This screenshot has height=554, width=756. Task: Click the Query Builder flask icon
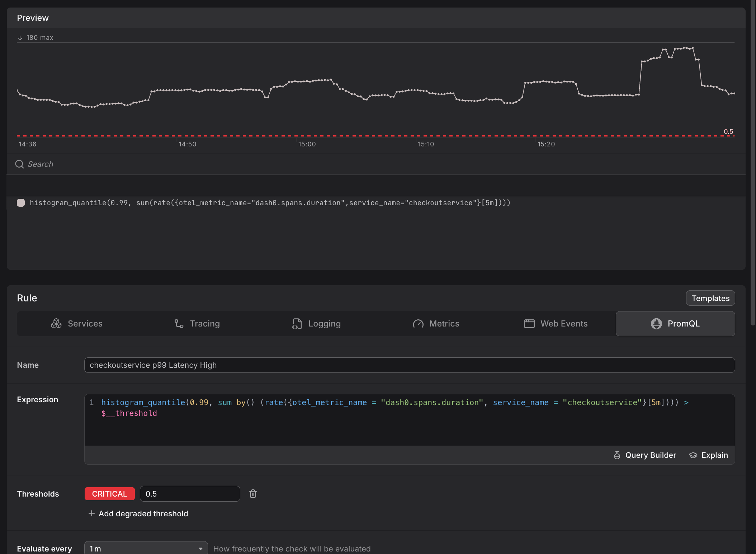(x=617, y=455)
